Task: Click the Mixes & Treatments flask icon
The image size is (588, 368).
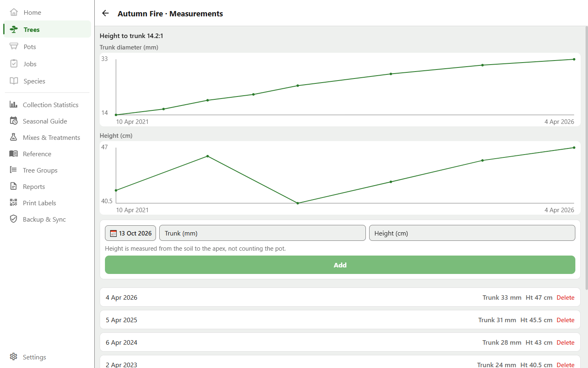Action: 13,137
